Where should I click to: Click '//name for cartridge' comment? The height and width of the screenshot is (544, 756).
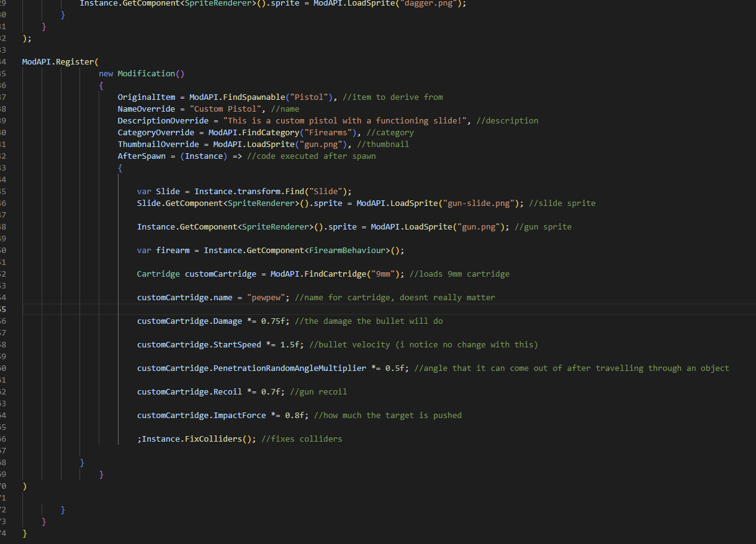click(x=395, y=297)
